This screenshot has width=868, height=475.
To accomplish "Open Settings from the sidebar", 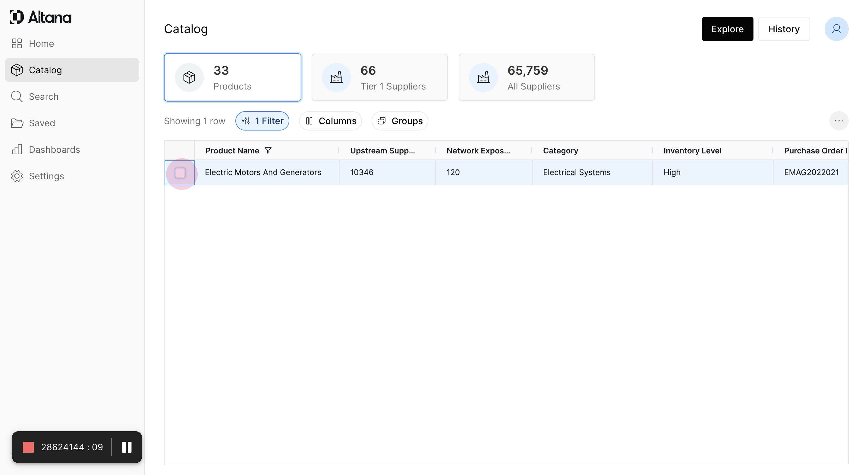I will (x=46, y=176).
